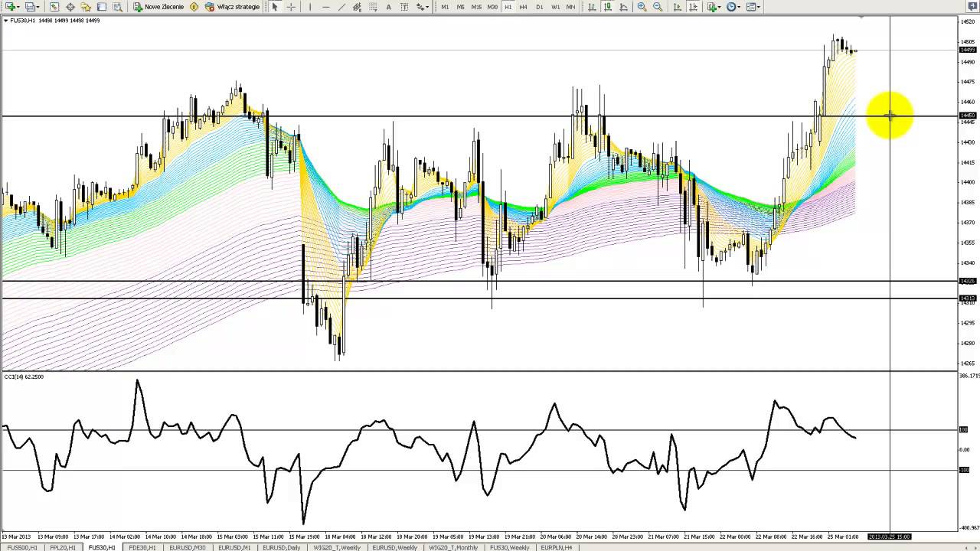Expand the Profiles dropdown arrow

coord(38,7)
